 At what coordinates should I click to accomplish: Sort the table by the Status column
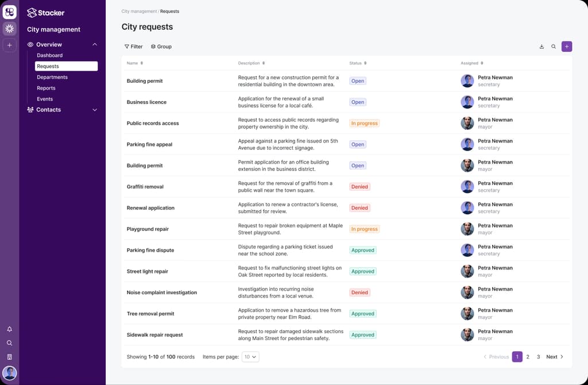coord(358,63)
